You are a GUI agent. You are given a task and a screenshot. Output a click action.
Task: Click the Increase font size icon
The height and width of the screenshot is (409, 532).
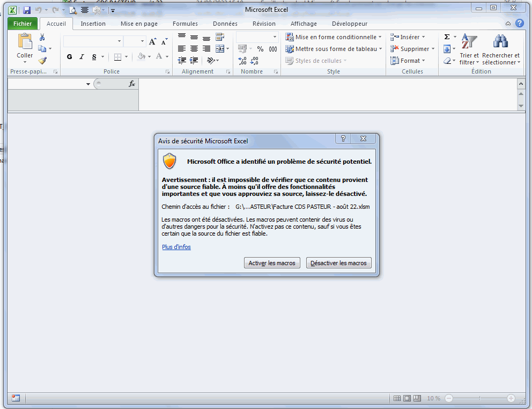click(x=153, y=41)
